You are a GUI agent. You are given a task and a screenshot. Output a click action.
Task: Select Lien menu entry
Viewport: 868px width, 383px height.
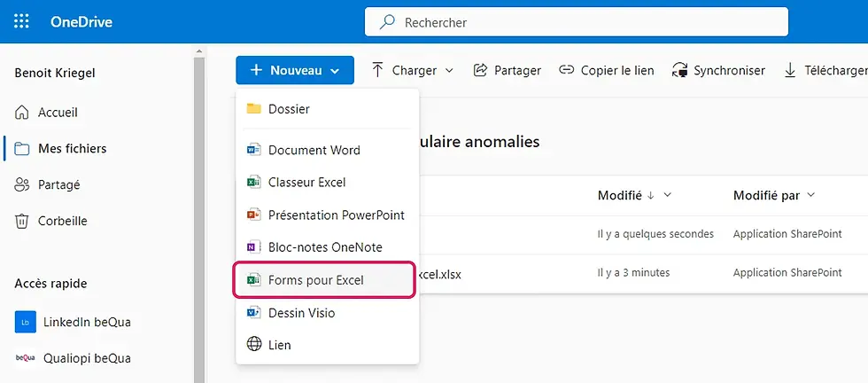(327, 345)
